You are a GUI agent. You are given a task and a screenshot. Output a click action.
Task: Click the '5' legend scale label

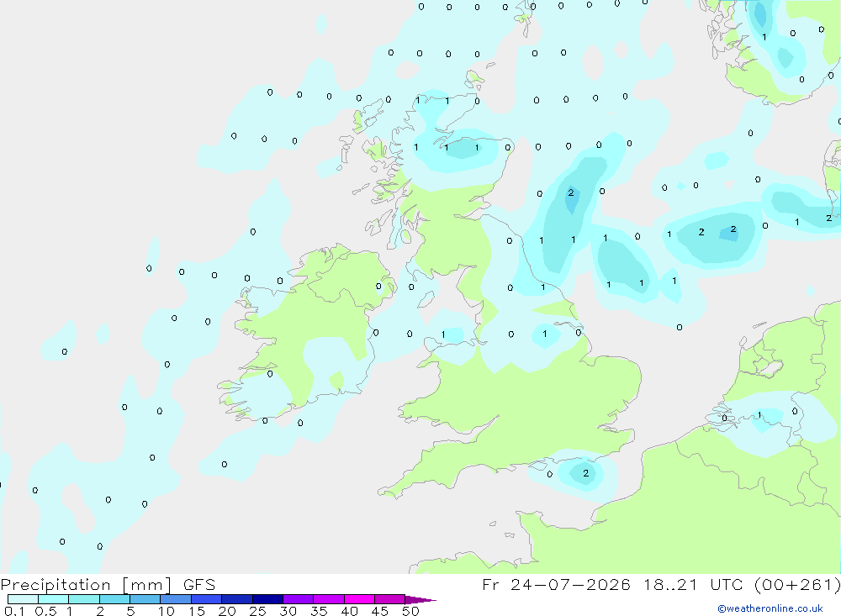(130, 611)
